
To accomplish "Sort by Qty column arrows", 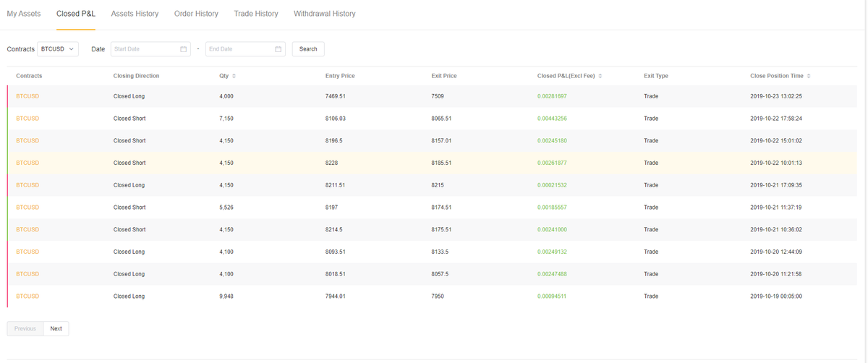I will [x=234, y=76].
